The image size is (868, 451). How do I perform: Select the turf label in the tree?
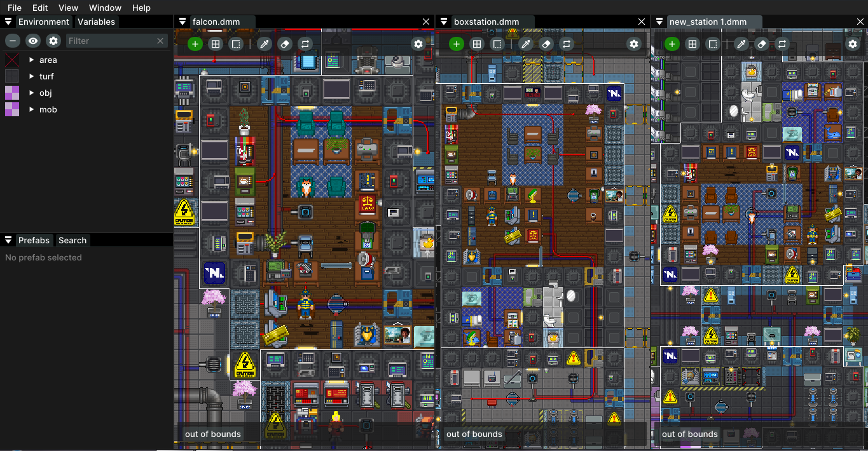pyautogui.click(x=47, y=76)
